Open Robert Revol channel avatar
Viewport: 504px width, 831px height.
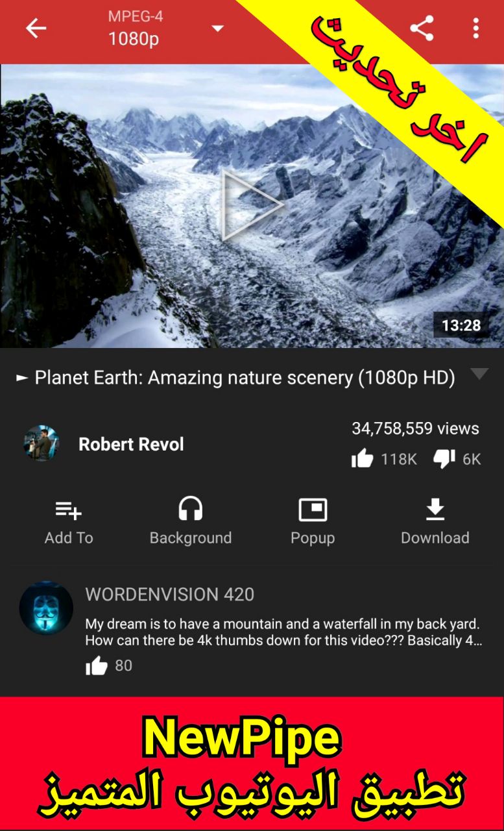42,444
